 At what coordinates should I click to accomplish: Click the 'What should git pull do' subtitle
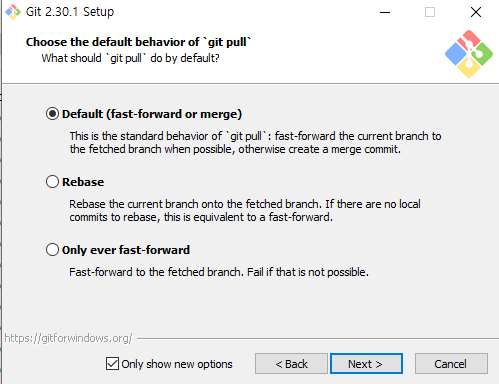coord(130,58)
